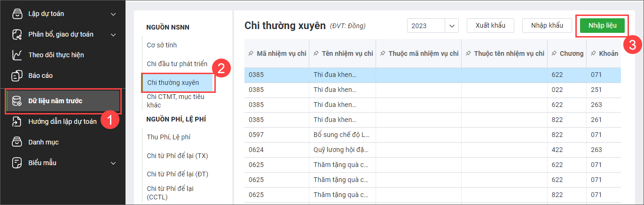
Task: Click the Xuất khẩu button
Action: pyautogui.click(x=490, y=25)
